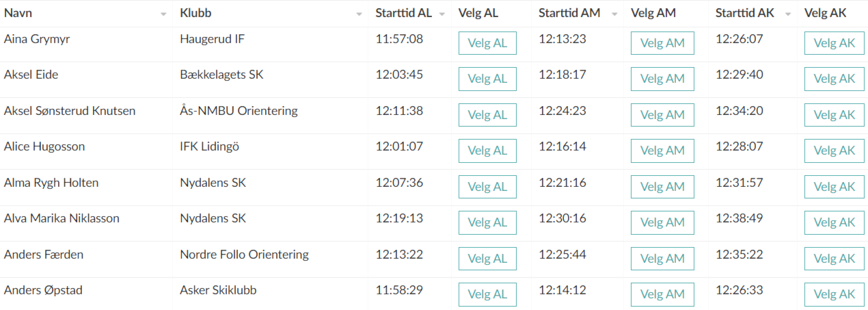
Task: Expand the Starttid AK column dropdown
Action: pyautogui.click(x=788, y=14)
